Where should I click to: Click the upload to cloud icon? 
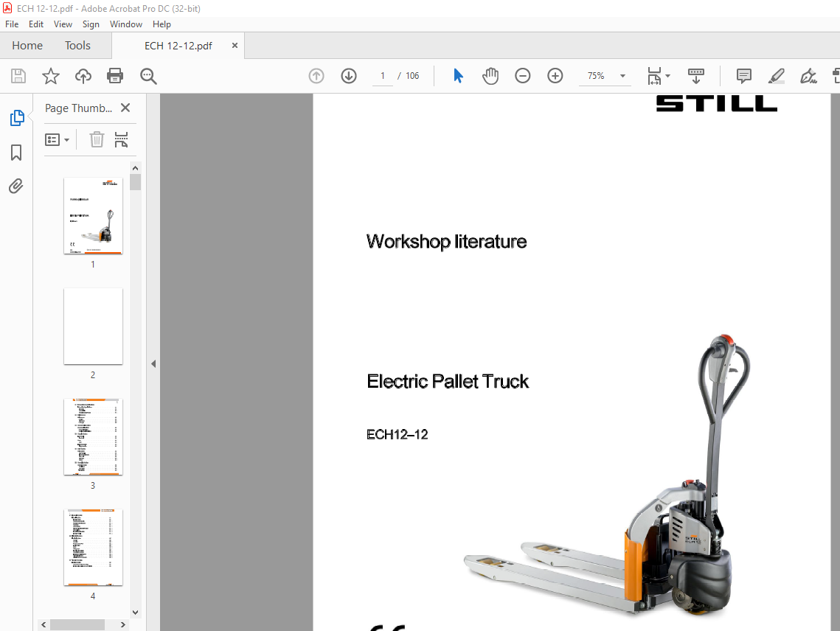[83, 76]
